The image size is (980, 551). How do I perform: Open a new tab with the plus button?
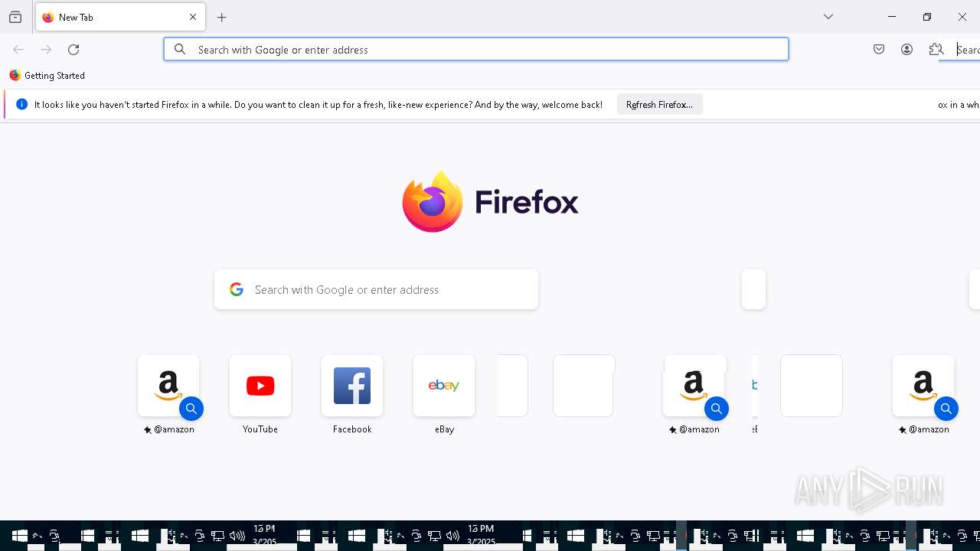click(222, 17)
